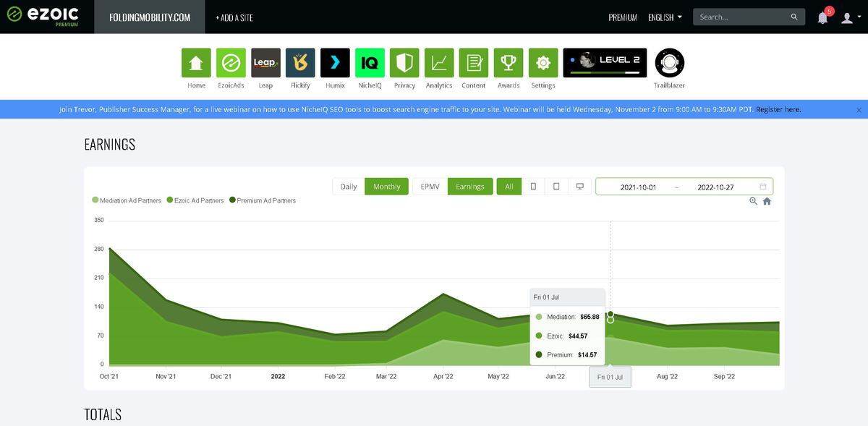This screenshot has width=868, height=426.
Task: Toggle Mediation Ad Partners legend series
Action: tap(127, 200)
